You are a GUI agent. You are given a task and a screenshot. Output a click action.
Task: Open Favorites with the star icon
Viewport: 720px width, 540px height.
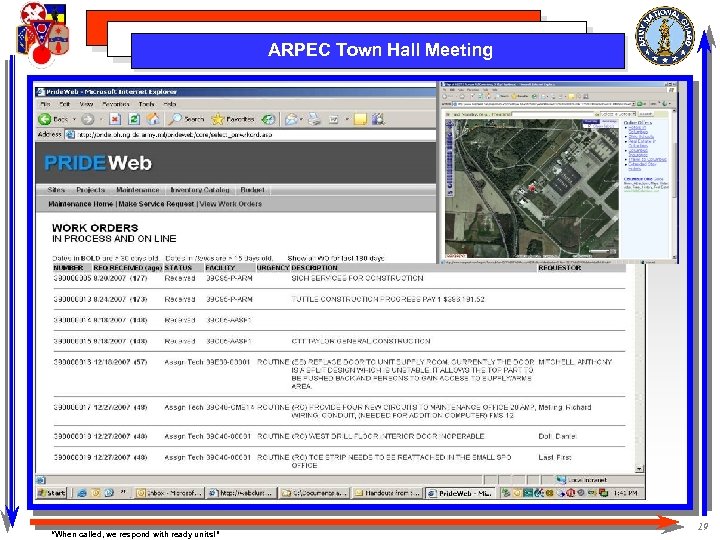tap(233, 119)
